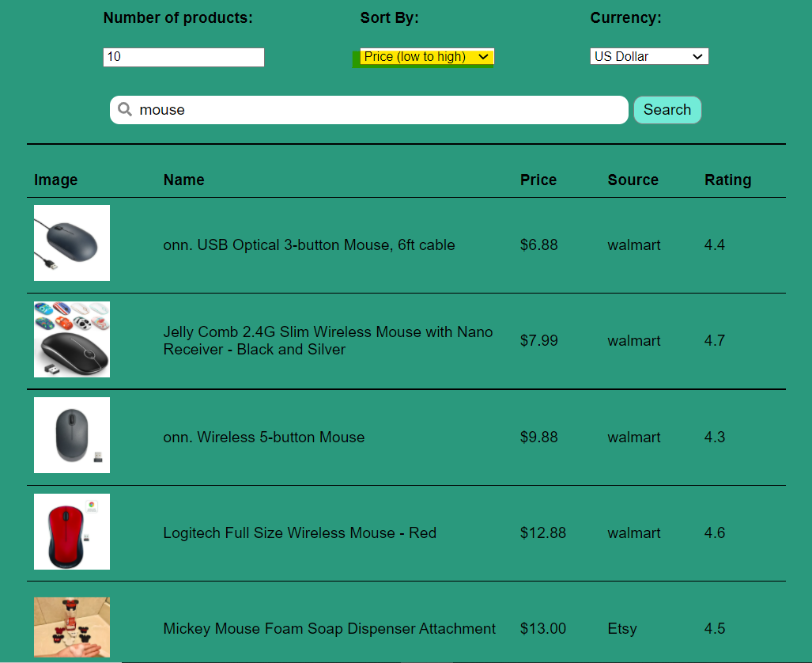The width and height of the screenshot is (812, 663).
Task: Click the Number of products field
Action: 184,57
